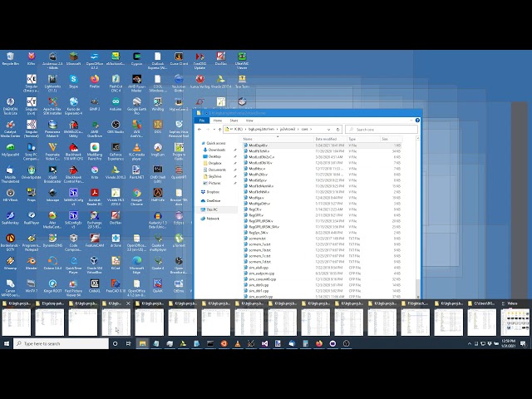Viewport: 532px width, 399px height.
Task: Switch to the Share ribbon tab
Action: point(234,121)
